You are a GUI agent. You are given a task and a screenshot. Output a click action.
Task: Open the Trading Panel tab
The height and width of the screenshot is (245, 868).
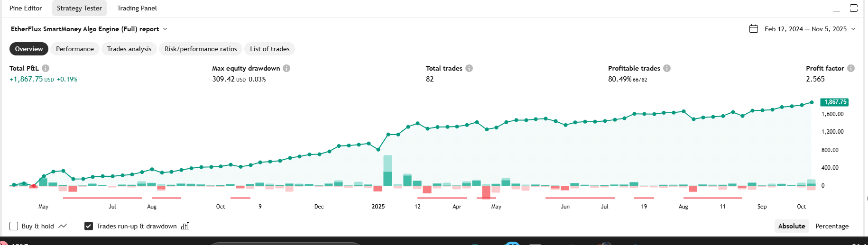pos(137,8)
